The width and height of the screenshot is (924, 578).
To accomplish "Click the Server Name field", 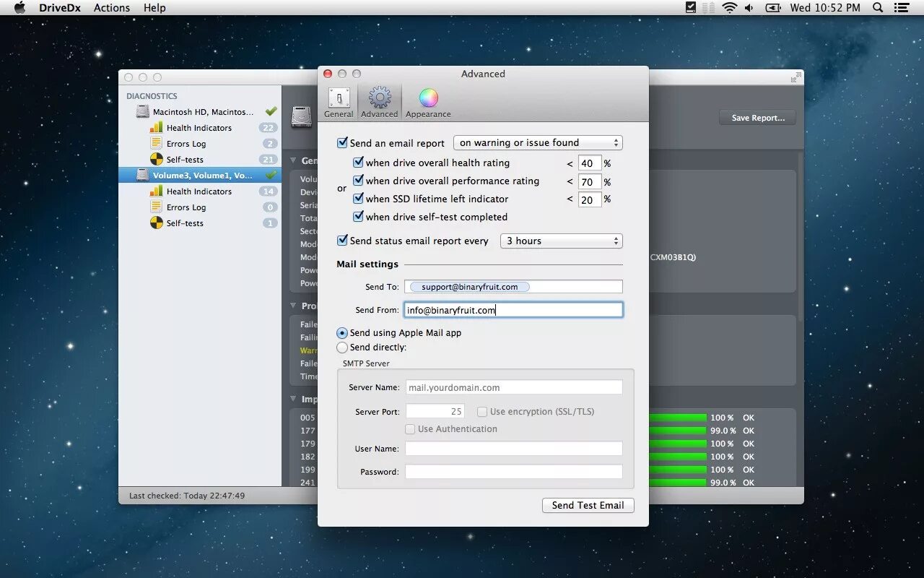I will click(514, 387).
